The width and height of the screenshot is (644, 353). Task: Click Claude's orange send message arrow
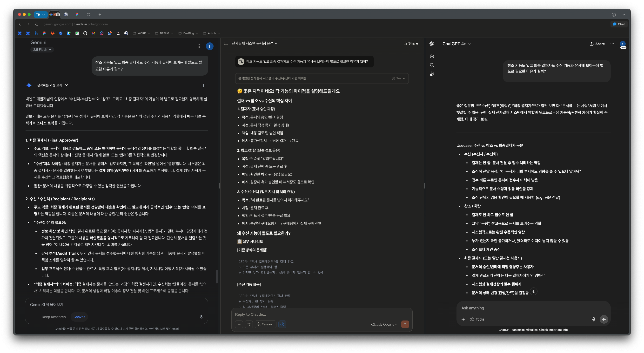(405, 324)
